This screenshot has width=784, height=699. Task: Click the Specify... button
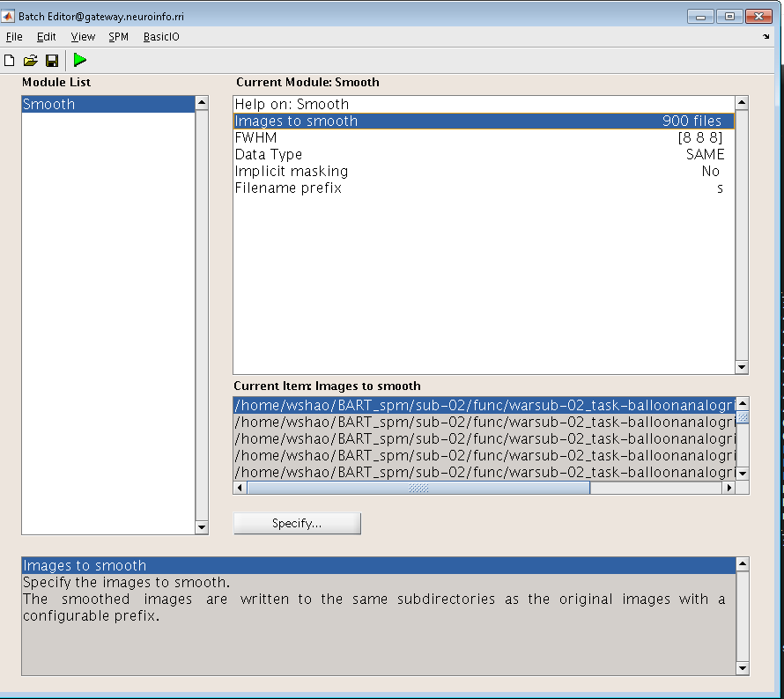[x=297, y=523]
